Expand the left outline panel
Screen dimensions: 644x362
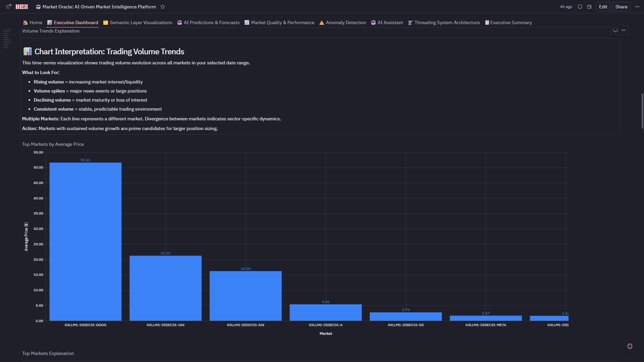7,39
